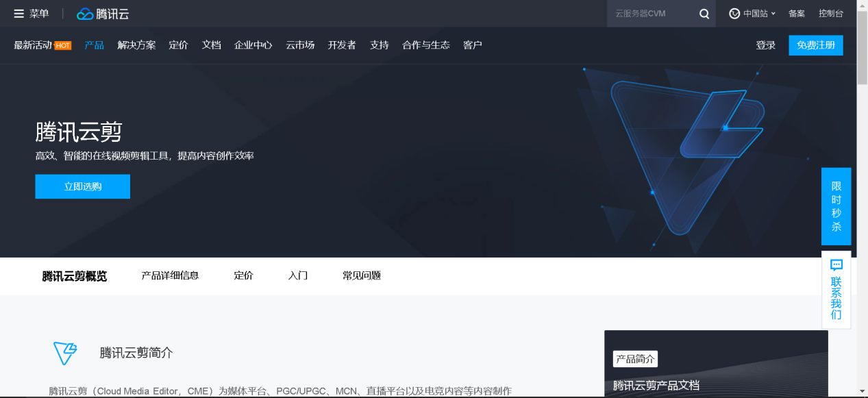Click the HOT badge next to 最新活动

pos(63,46)
